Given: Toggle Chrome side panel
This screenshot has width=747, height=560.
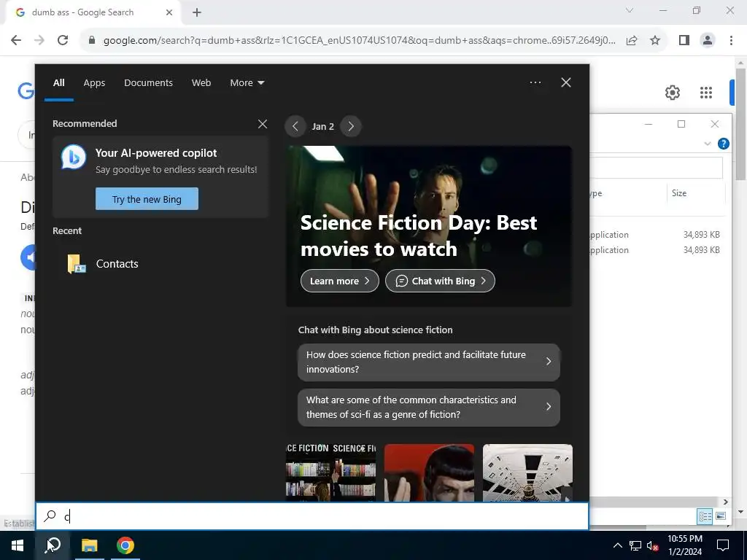Looking at the screenshot, I should [684, 40].
